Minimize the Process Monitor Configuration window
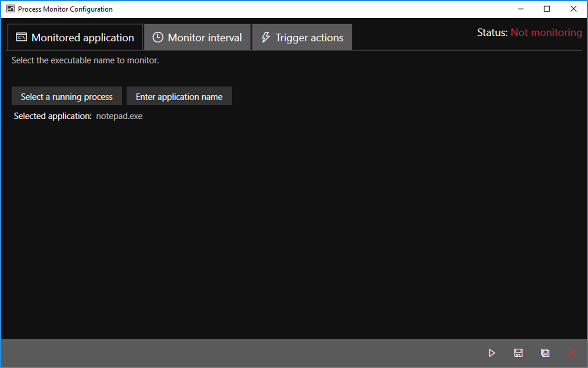 tap(521, 8)
